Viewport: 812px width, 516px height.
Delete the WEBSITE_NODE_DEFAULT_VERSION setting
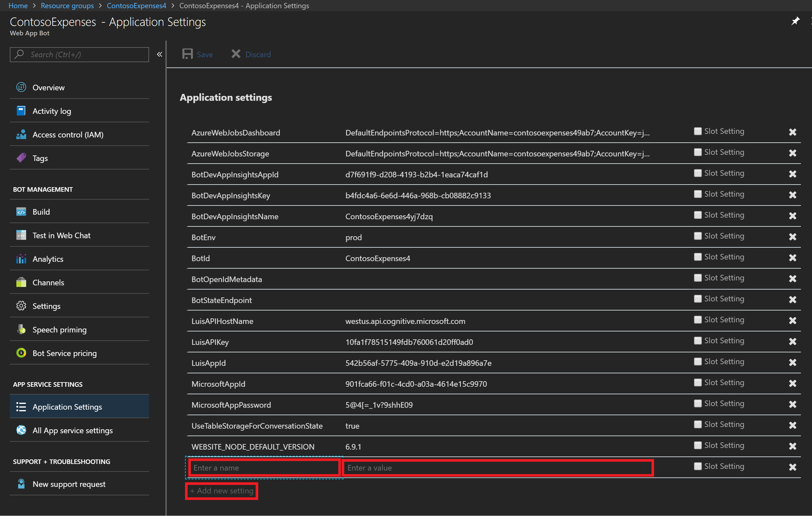tap(793, 446)
